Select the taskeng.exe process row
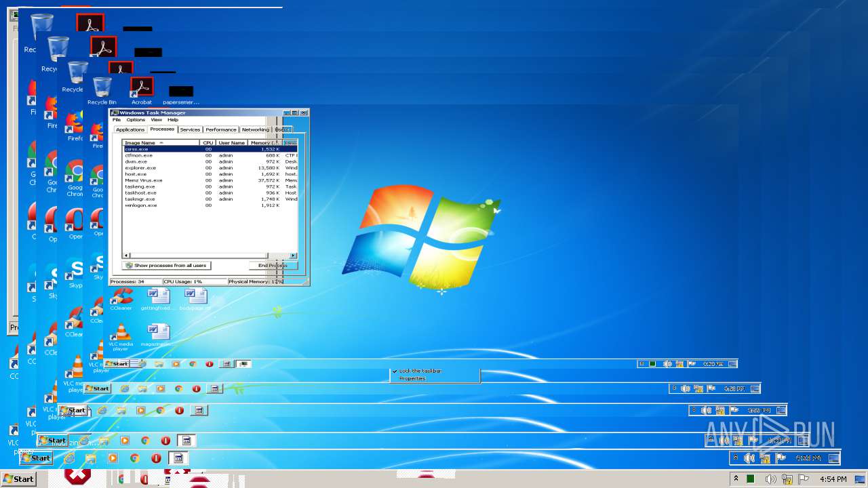 210,186
